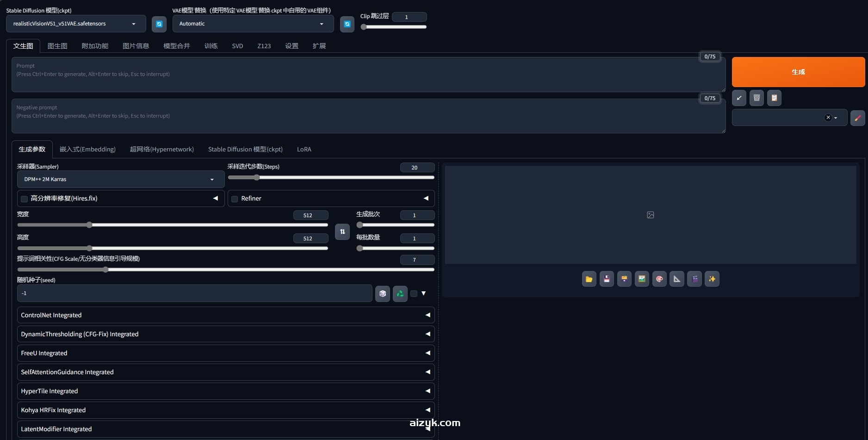Enable the Hires.fix checkbox
The width and height of the screenshot is (868, 440).
[x=25, y=199]
